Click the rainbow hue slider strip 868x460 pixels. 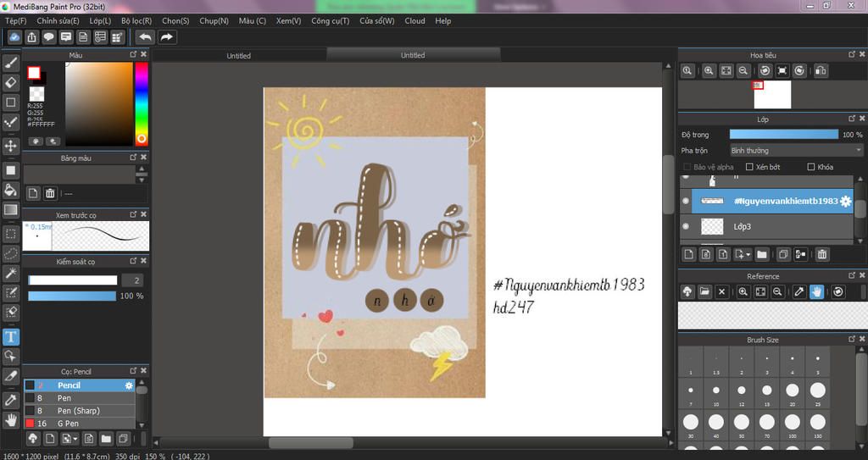(142, 103)
